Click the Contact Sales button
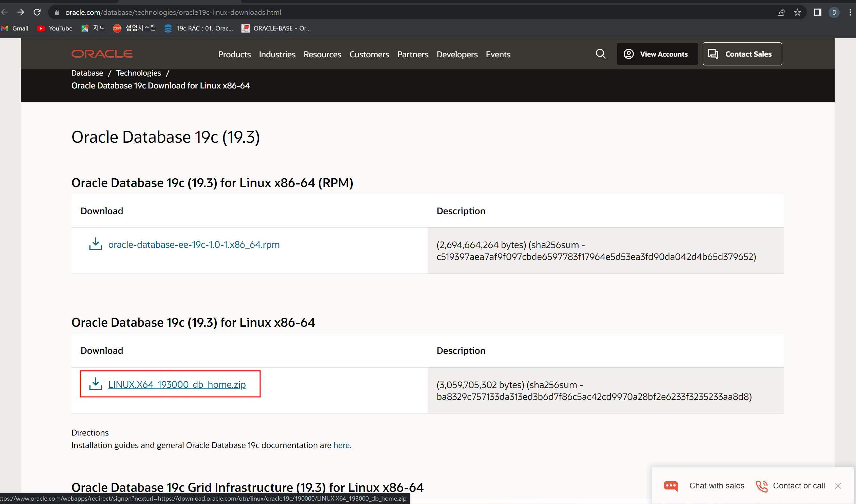The height and width of the screenshot is (504, 856). point(742,54)
